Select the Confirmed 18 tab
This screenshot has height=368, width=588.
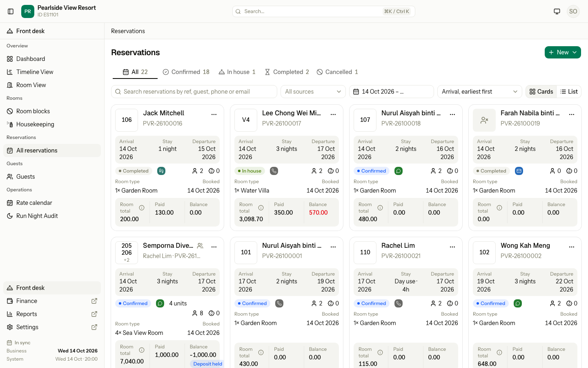[186, 72]
